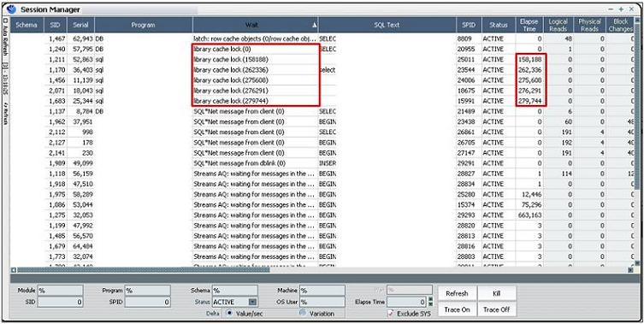Click the Status column header

(499, 25)
